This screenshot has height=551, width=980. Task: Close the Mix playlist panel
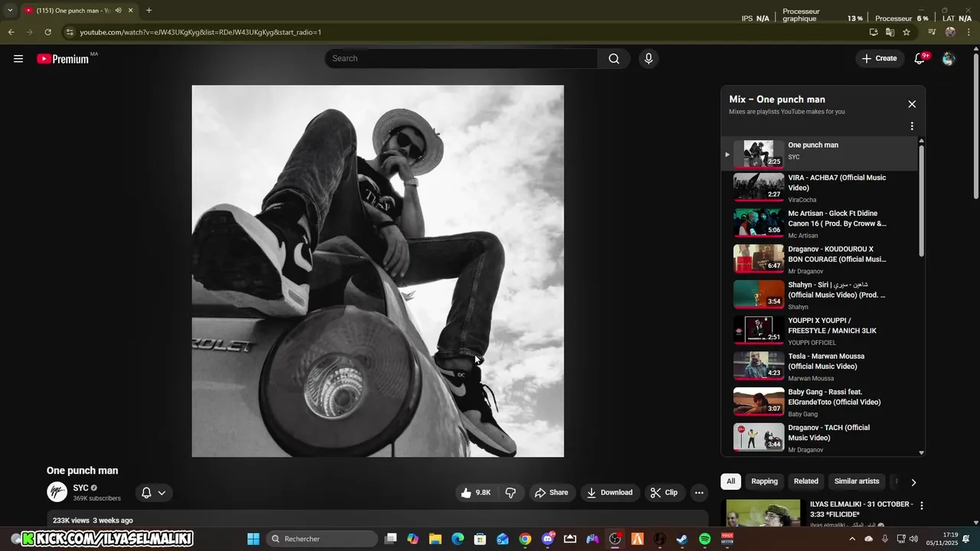coord(912,104)
